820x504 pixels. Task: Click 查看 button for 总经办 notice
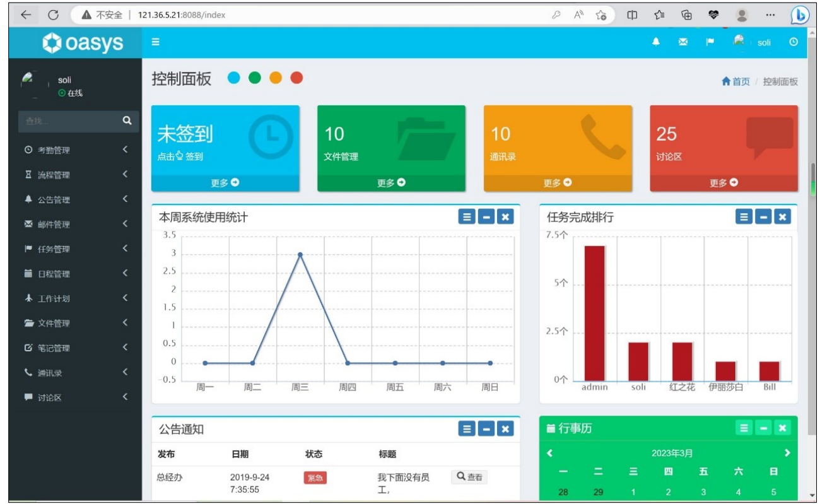coord(469,478)
